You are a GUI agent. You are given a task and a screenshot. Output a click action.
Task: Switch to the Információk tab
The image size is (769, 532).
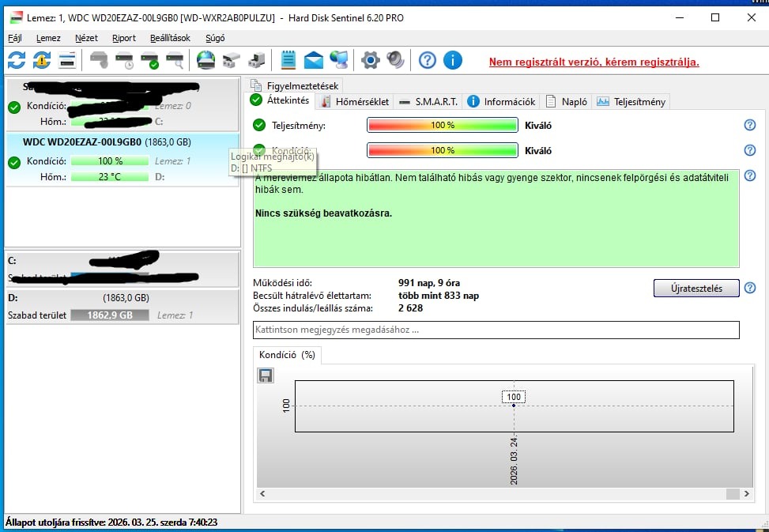coord(501,101)
